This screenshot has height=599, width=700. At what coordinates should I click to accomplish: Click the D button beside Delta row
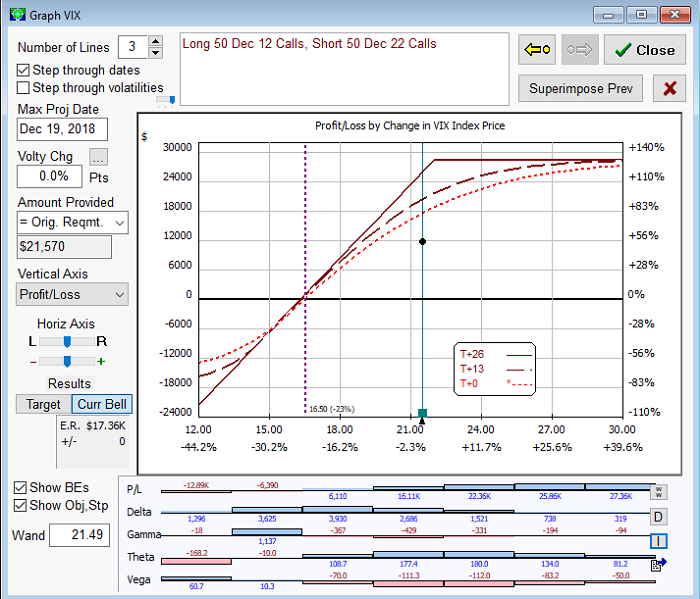coord(658,517)
